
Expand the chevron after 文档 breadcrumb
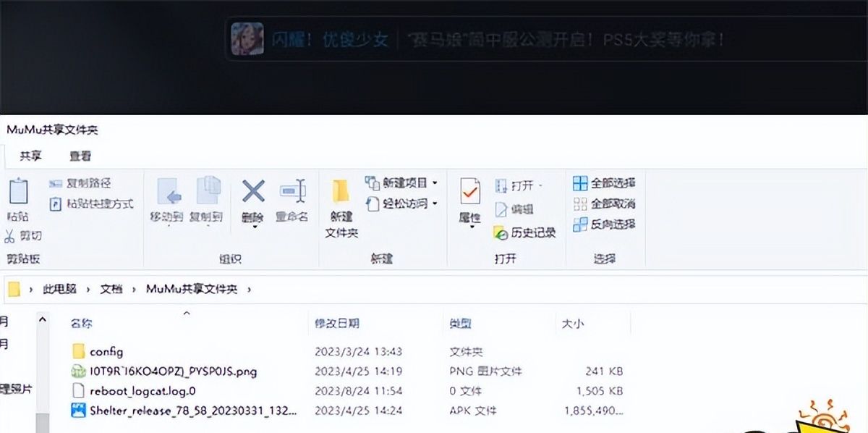coord(134,289)
